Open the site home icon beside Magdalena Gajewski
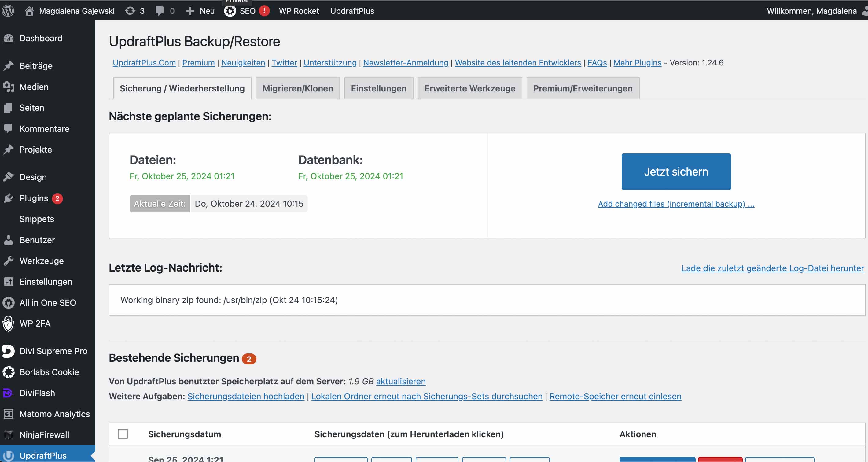The height and width of the screenshot is (462, 868). coord(29,11)
